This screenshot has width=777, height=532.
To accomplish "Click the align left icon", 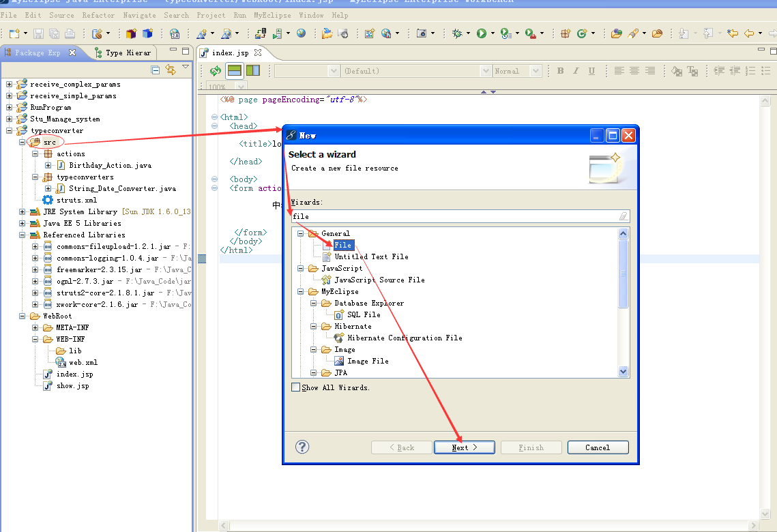I will tap(619, 71).
